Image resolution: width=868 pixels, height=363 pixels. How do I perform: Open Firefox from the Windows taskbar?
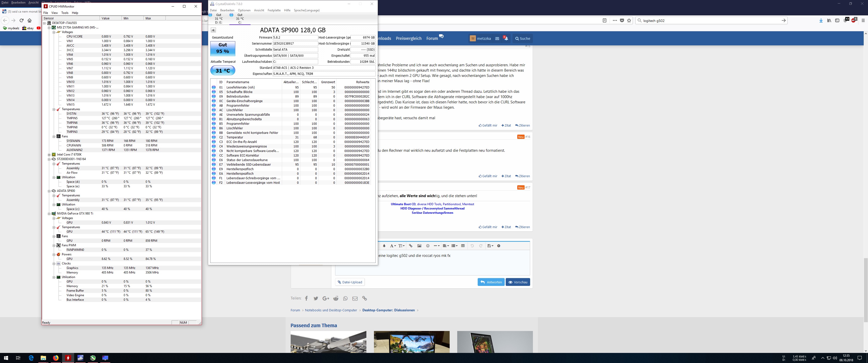pyautogui.click(x=56, y=358)
